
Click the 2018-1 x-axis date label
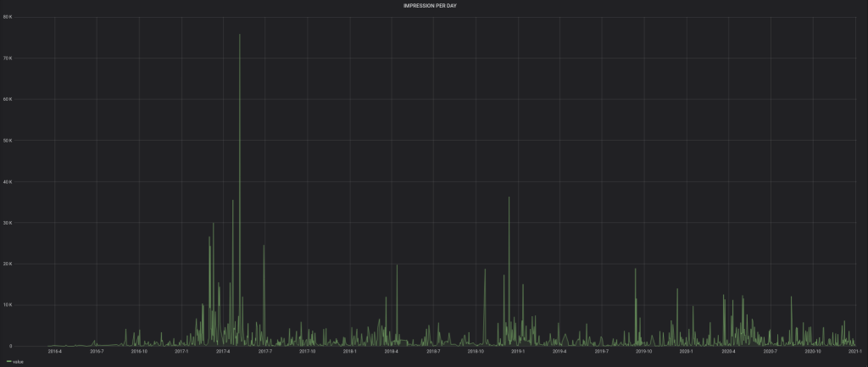pos(349,351)
